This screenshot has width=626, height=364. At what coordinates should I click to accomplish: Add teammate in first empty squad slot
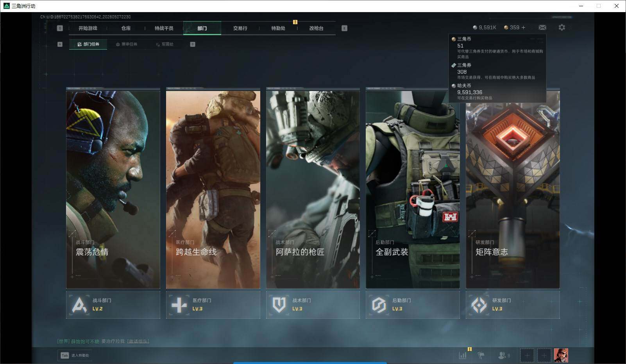pos(527,355)
